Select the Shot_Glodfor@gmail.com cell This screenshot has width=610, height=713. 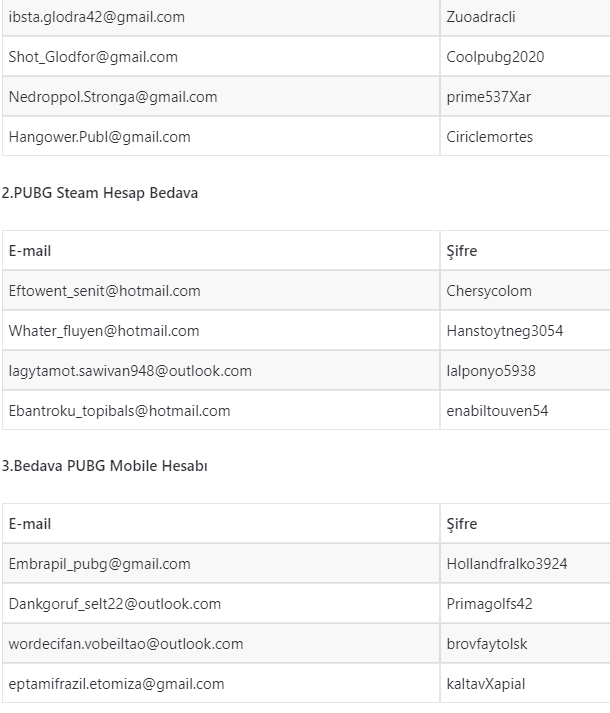click(x=93, y=57)
